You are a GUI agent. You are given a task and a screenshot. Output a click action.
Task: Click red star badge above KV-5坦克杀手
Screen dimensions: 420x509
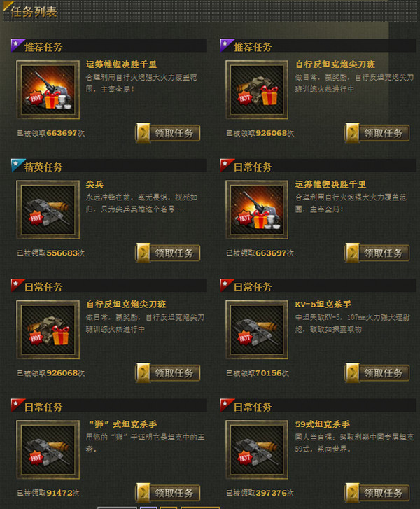[x=227, y=285]
